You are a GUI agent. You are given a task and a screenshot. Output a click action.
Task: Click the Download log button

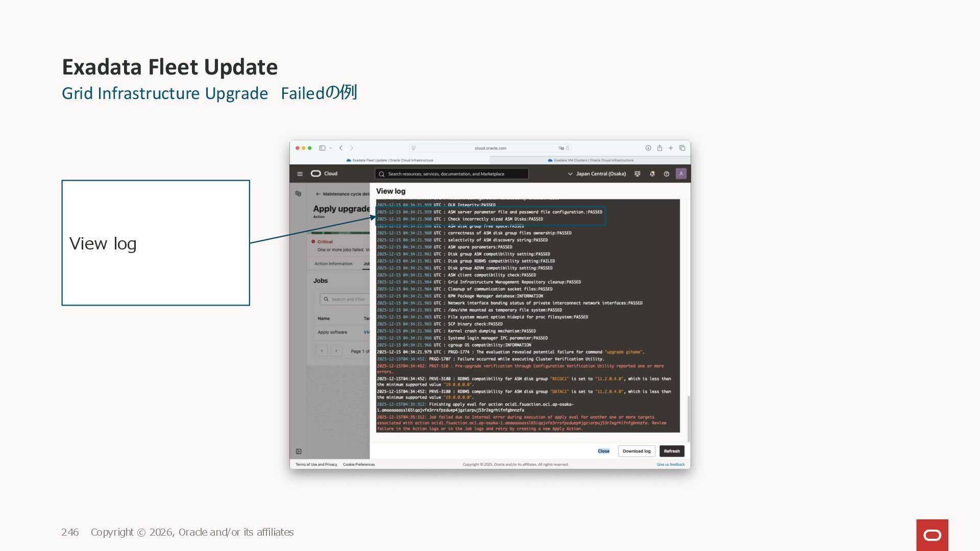[636, 451]
